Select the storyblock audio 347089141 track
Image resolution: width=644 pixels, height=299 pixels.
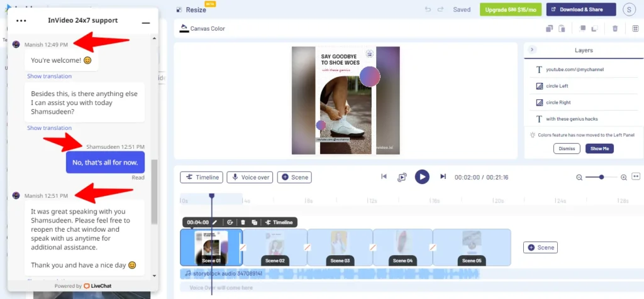(x=331, y=273)
